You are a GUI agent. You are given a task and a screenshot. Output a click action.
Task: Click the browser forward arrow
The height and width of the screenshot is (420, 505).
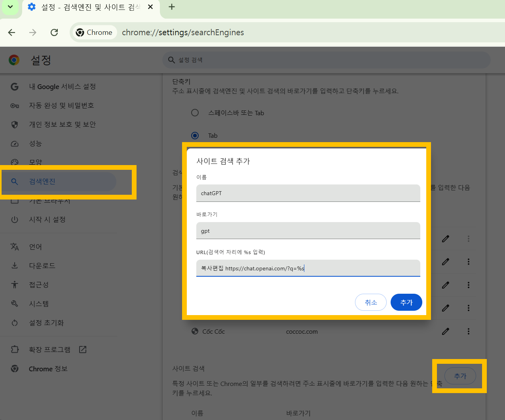point(33,32)
